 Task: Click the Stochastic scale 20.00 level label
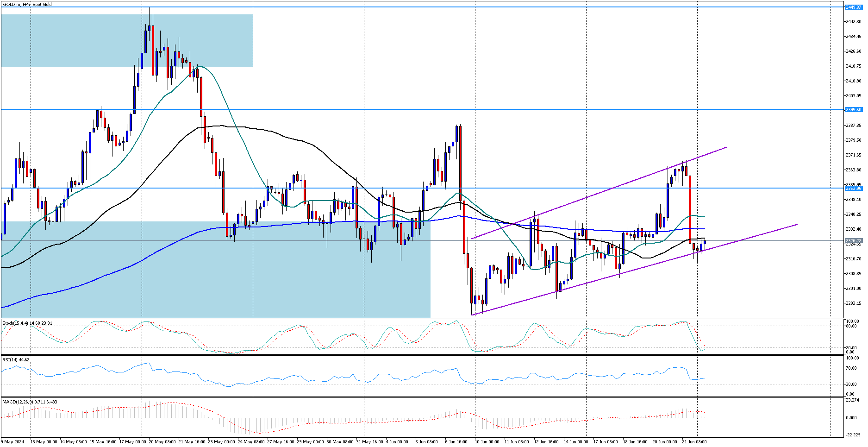[851, 347]
